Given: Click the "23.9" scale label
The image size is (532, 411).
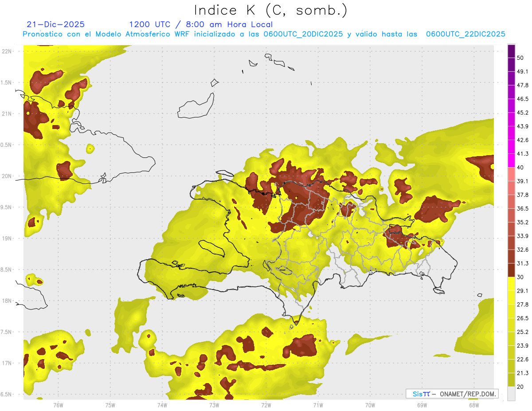Looking at the screenshot, I should pyautogui.click(x=523, y=346).
